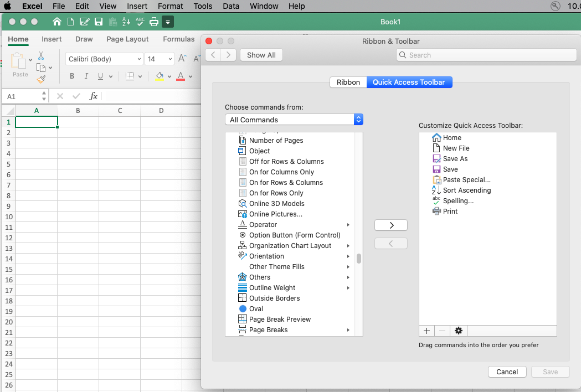
Task: Click the Show All button
Action: pyautogui.click(x=261, y=55)
